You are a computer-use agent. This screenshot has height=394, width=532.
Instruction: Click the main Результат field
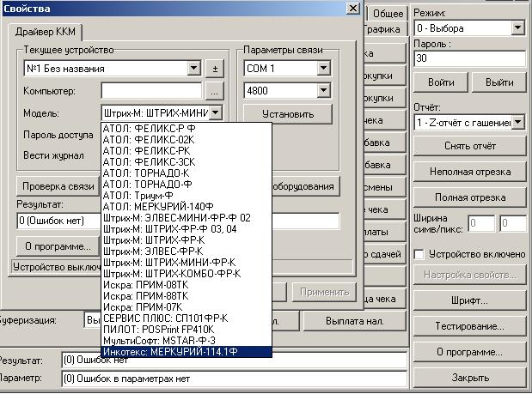click(235, 361)
